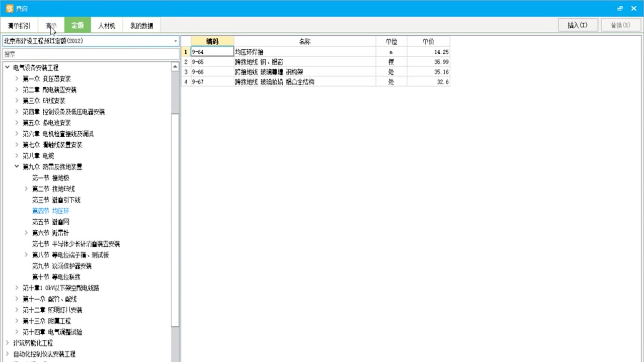Switch to the 我的数据 tab
Image resolution: width=644 pixels, height=362 pixels.
pyautogui.click(x=141, y=26)
